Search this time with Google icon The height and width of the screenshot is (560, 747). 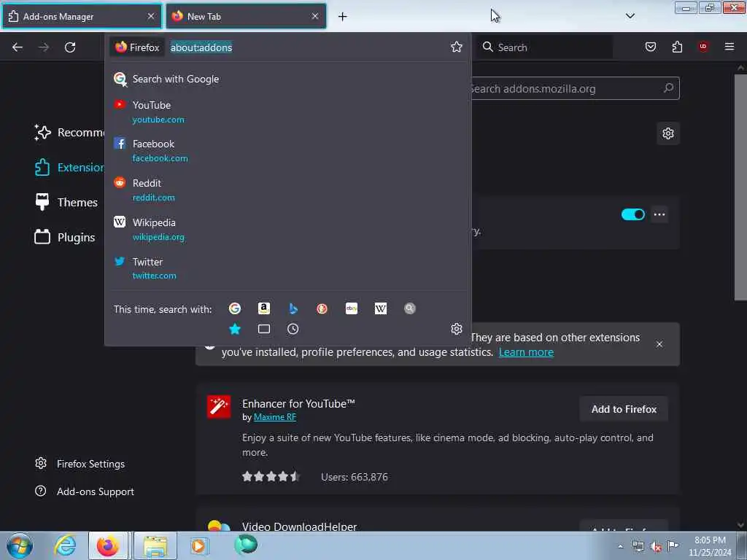point(234,308)
